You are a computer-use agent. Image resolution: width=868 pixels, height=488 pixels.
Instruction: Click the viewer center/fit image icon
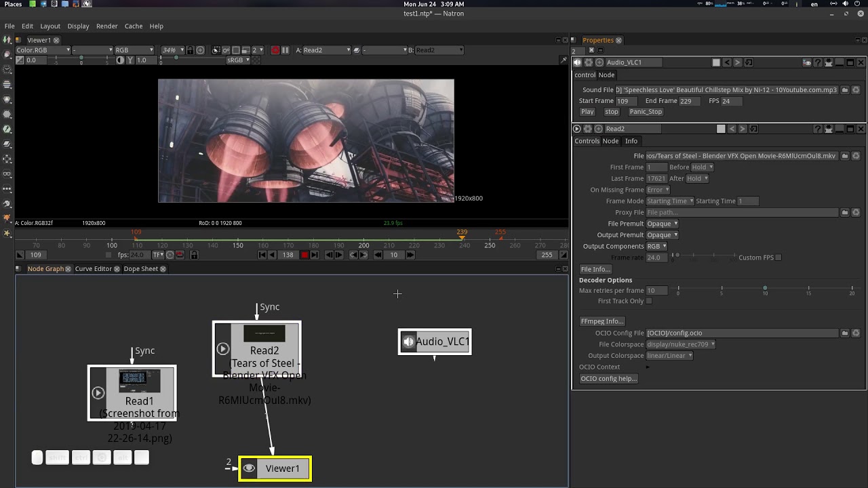click(200, 50)
